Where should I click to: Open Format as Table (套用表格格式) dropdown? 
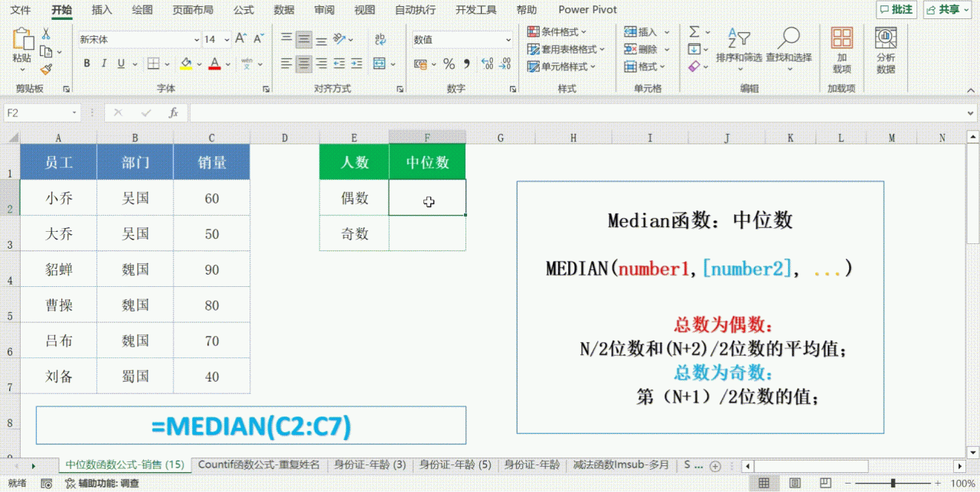pos(566,49)
